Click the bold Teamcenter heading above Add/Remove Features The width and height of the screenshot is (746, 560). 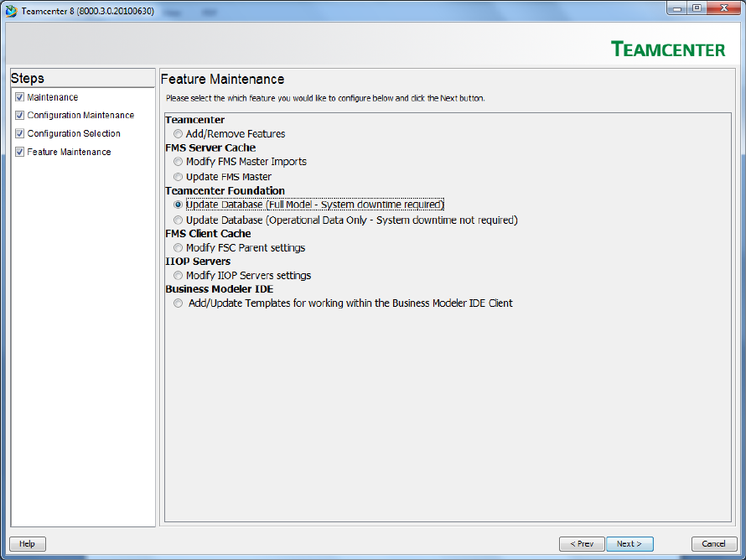(195, 120)
